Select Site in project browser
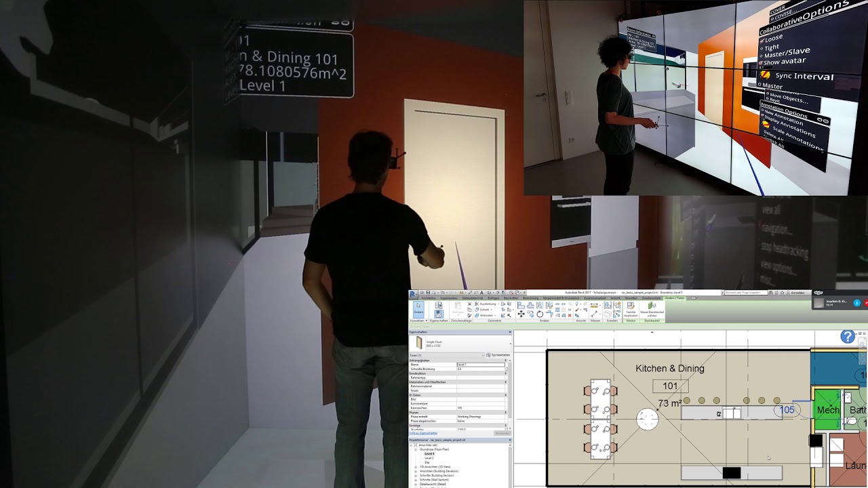Image resolution: width=868 pixels, height=488 pixels. point(427,462)
